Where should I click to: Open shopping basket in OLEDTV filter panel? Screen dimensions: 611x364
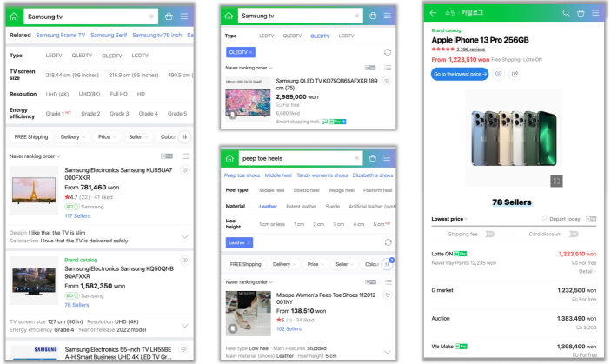pyautogui.click(x=373, y=16)
